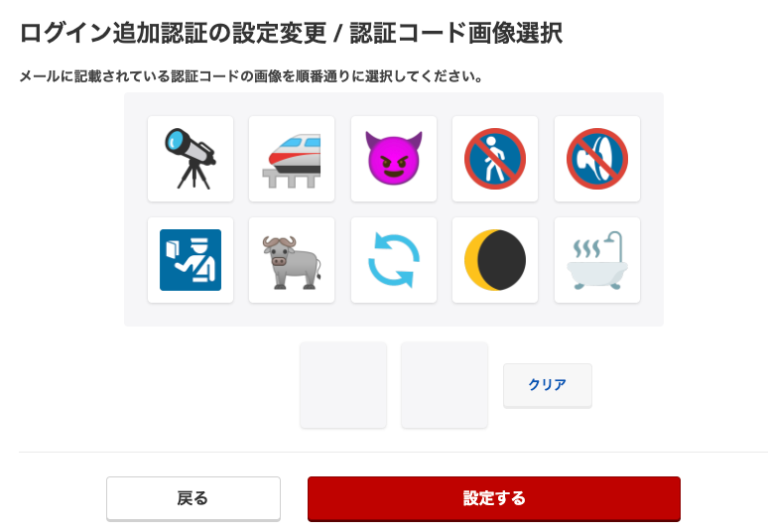The width and height of the screenshot is (768, 532).
Task: Select the passport control officer image
Action: [191, 260]
